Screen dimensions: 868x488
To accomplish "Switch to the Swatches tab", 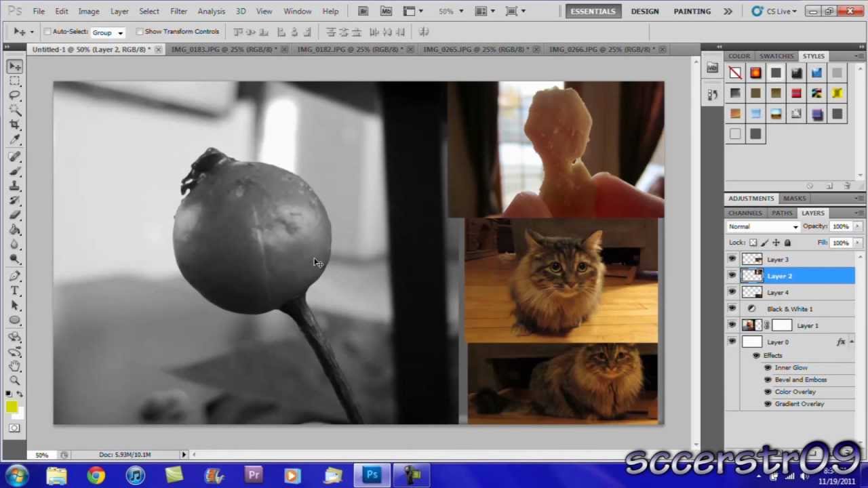I will click(776, 56).
